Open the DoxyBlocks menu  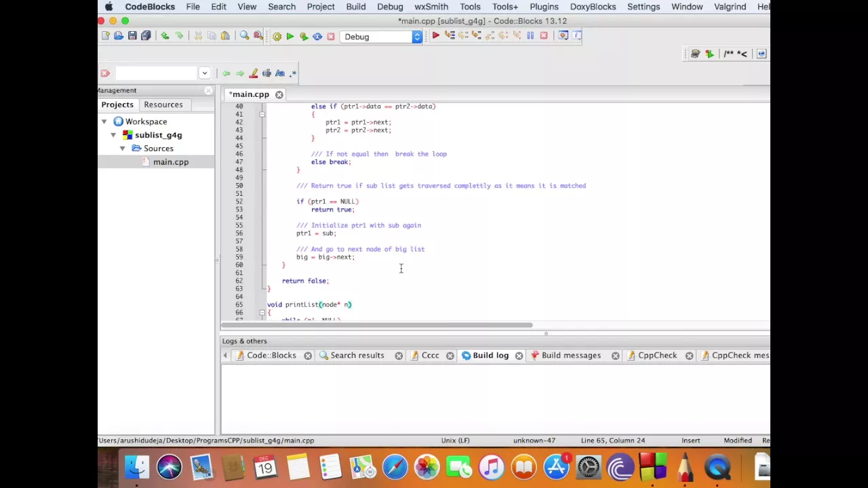click(x=593, y=7)
